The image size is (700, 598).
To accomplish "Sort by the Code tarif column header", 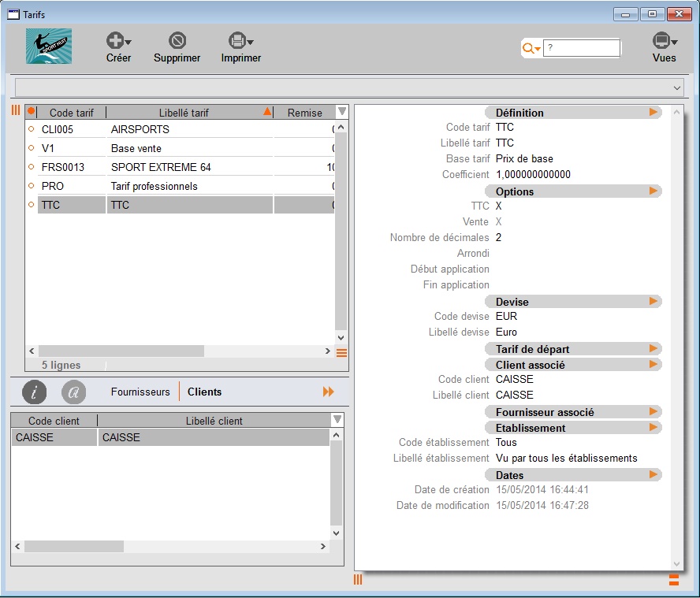I will tap(72, 113).
